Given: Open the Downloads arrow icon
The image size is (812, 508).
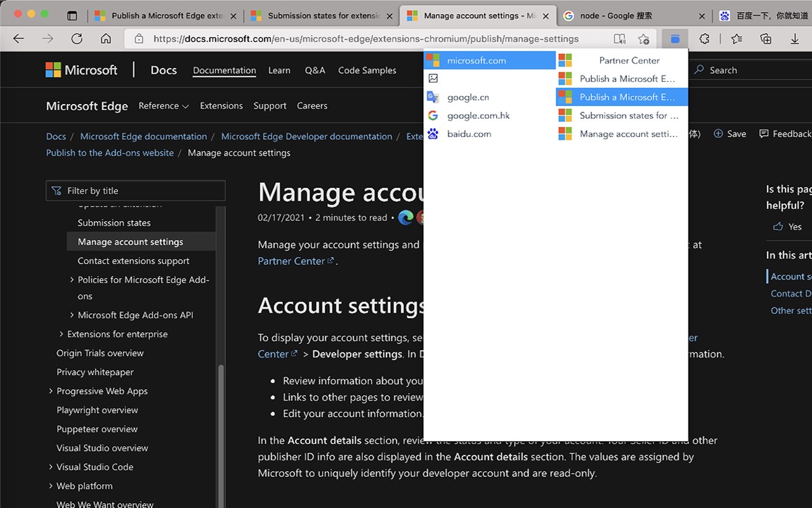Looking at the screenshot, I should 795,39.
